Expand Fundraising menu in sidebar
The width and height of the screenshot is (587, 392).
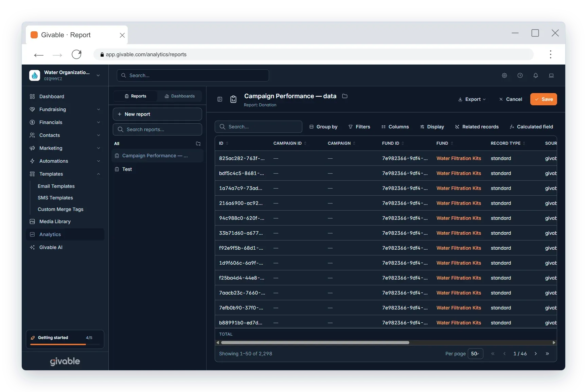65,109
